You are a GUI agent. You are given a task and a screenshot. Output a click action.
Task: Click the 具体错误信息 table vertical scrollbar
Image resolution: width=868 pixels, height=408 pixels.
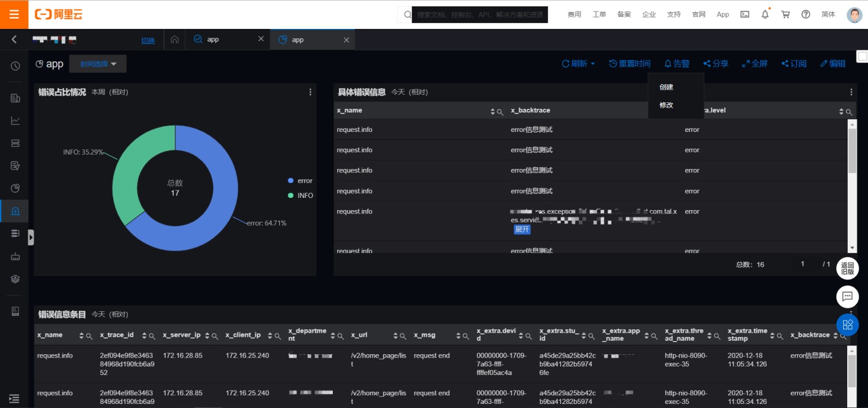click(852, 150)
